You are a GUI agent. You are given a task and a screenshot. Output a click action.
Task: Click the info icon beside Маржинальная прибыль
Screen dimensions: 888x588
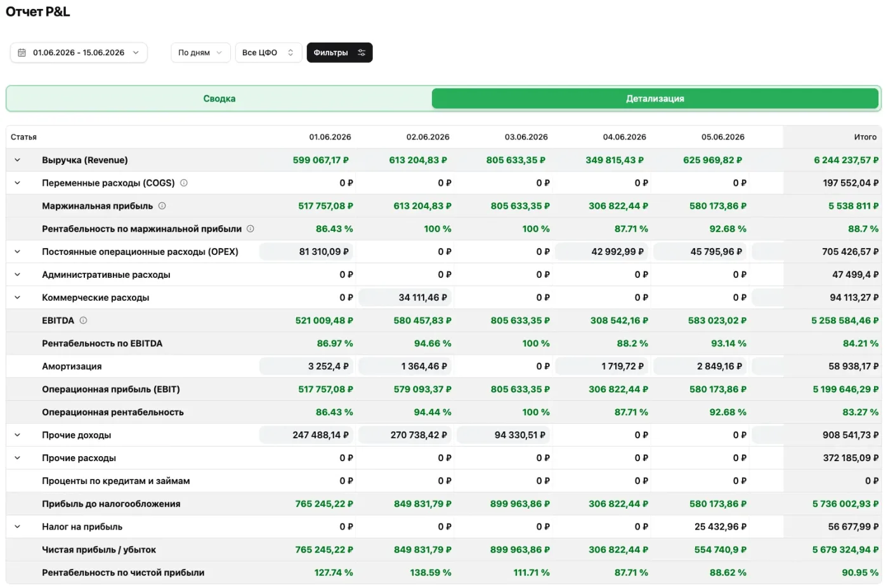[x=162, y=206]
